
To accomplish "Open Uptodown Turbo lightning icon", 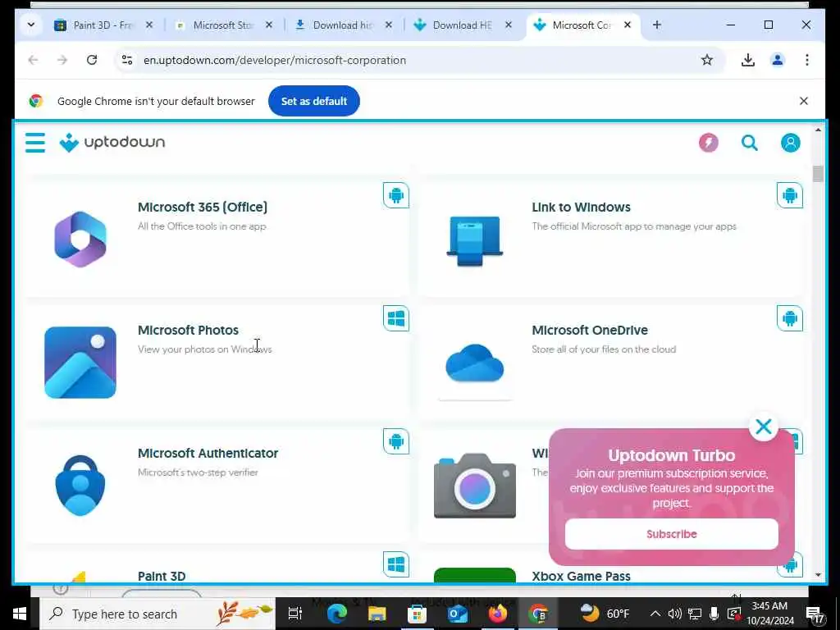I will [x=708, y=143].
